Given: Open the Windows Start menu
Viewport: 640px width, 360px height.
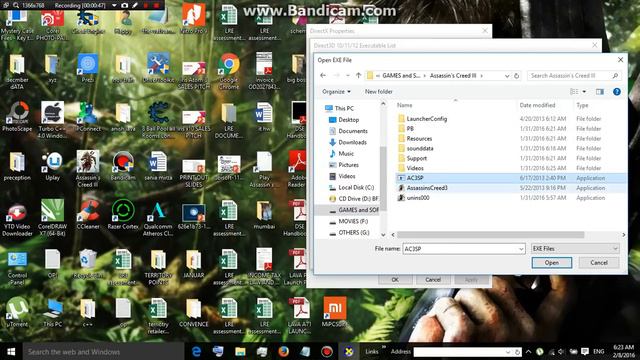Looking at the screenshot, I should pos(11,351).
